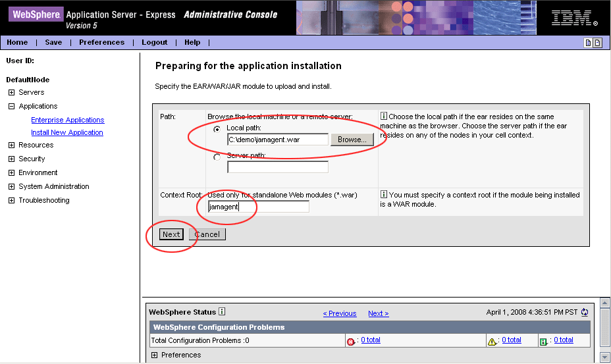The height and width of the screenshot is (364, 611).
Task: Expand the Preferences section in the status panel
Action: point(154,355)
